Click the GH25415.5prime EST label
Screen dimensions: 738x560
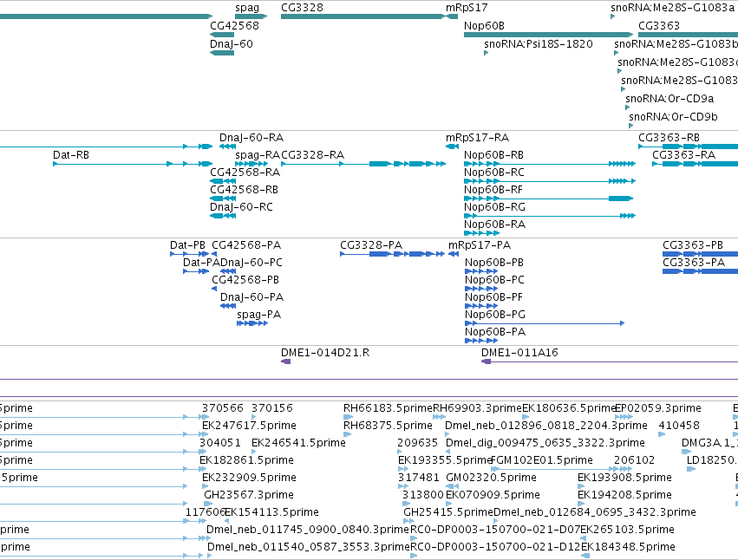pyautogui.click(x=448, y=512)
